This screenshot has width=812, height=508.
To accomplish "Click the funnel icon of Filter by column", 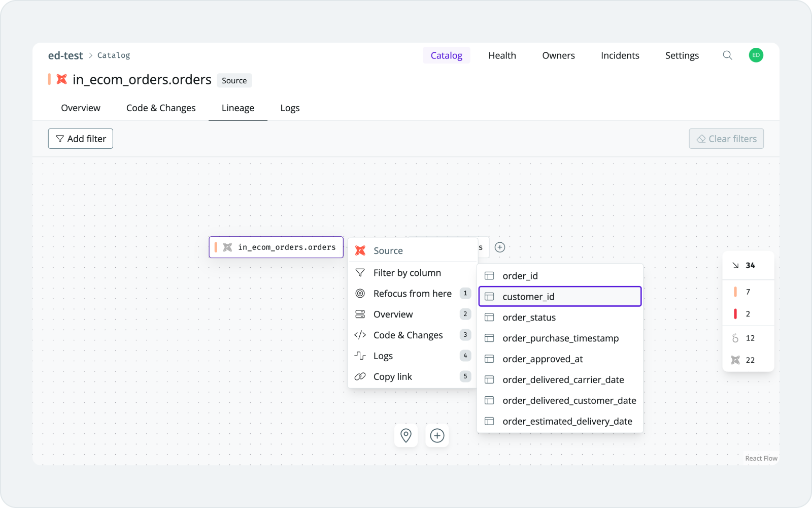I will [360, 273].
